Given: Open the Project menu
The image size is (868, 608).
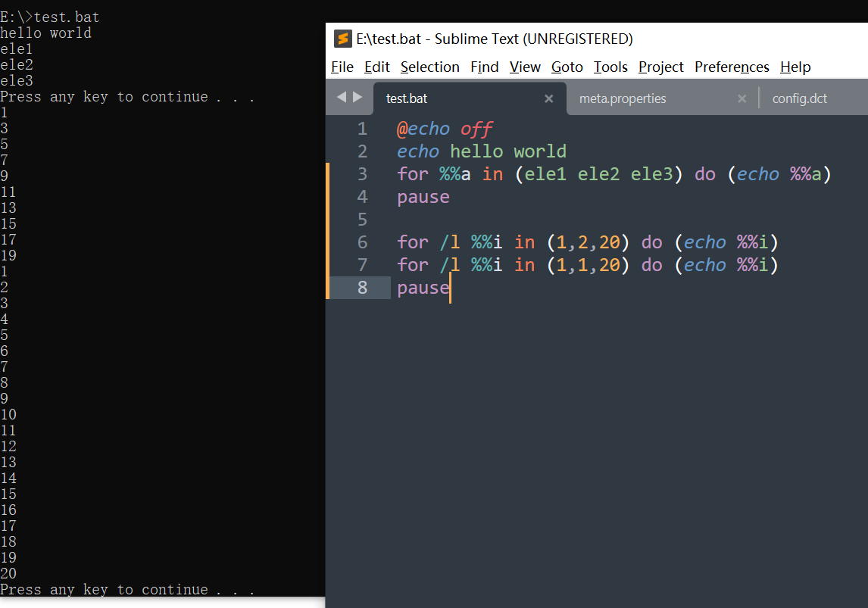Looking at the screenshot, I should coord(661,67).
